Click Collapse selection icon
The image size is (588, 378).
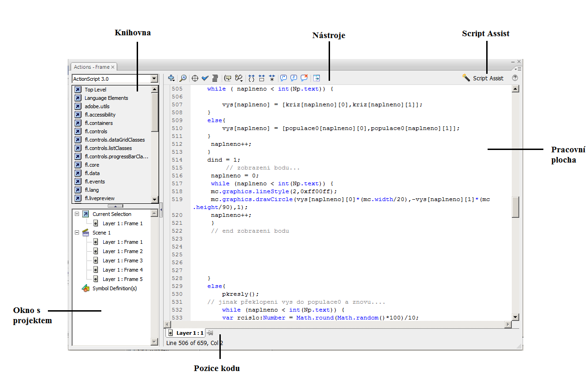(262, 78)
